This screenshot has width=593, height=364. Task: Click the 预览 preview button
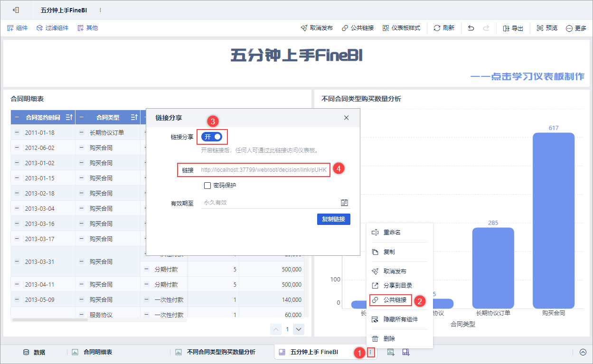tap(547, 28)
